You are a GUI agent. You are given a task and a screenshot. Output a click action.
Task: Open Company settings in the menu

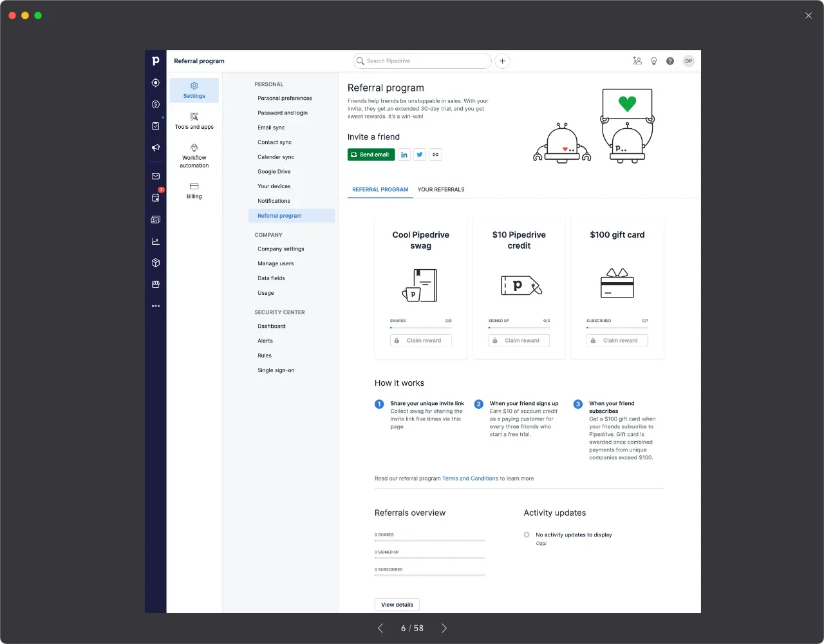coord(281,249)
